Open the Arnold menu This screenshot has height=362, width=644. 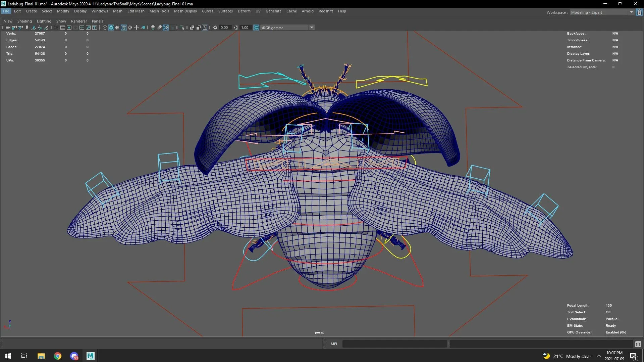[x=307, y=11]
